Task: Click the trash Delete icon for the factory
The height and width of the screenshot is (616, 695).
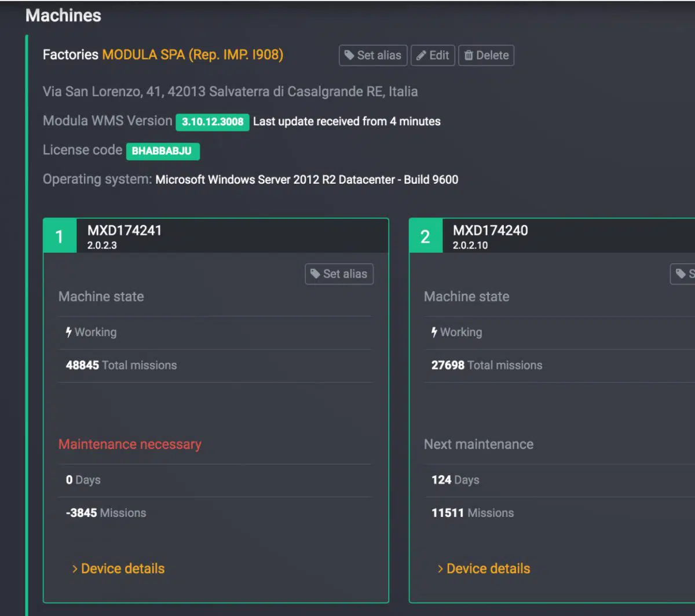Action: coord(469,56)
